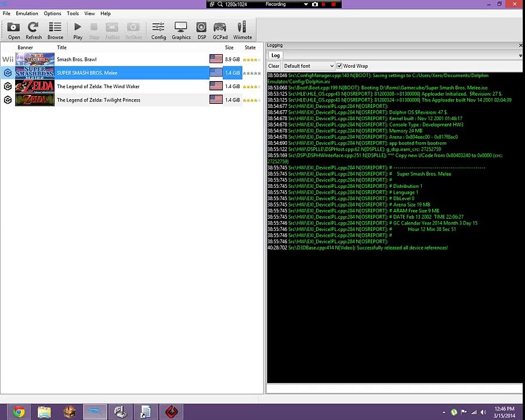Click the Twilight Princess Zelda banner
Image resolution: width=525 pixels, height=420 pixels.
35,100
